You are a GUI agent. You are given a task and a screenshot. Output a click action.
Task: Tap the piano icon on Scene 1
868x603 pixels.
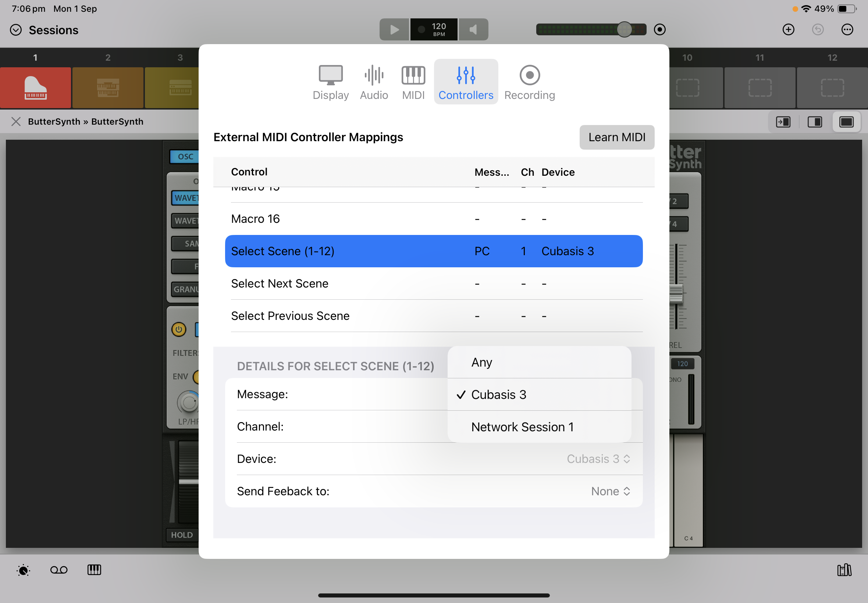35,88
